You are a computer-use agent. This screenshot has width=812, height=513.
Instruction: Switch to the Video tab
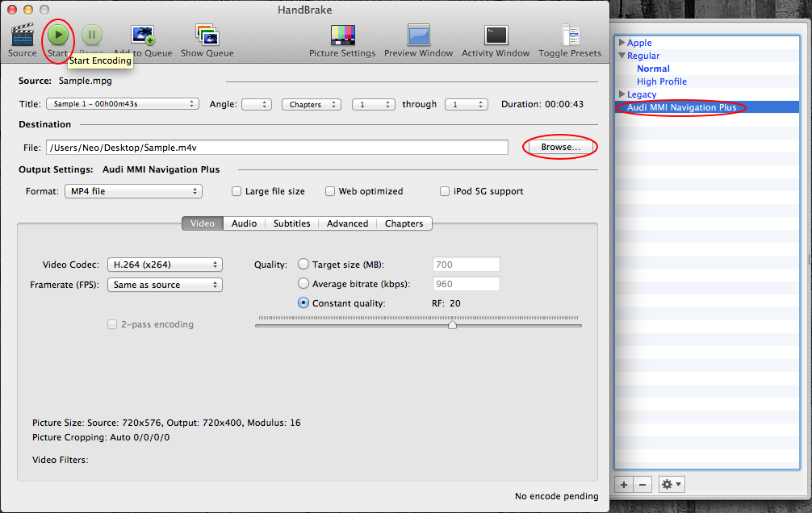tap(203, 223)
